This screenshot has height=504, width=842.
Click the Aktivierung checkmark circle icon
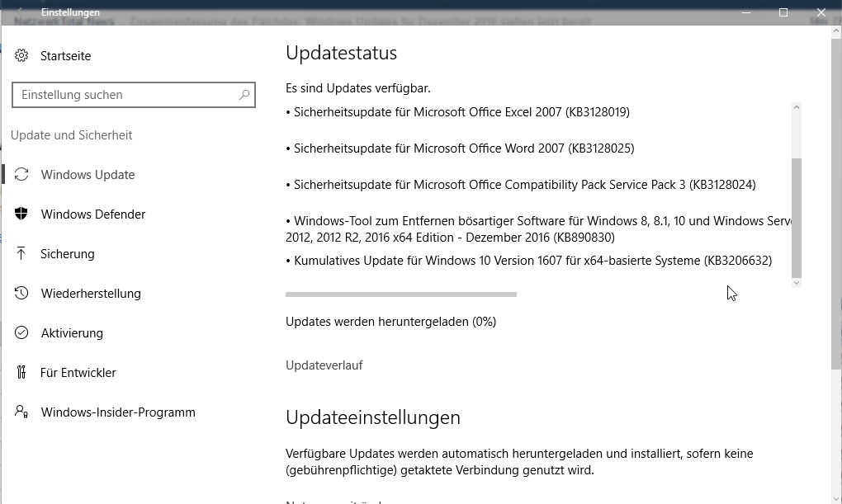[x=22, y=333]
